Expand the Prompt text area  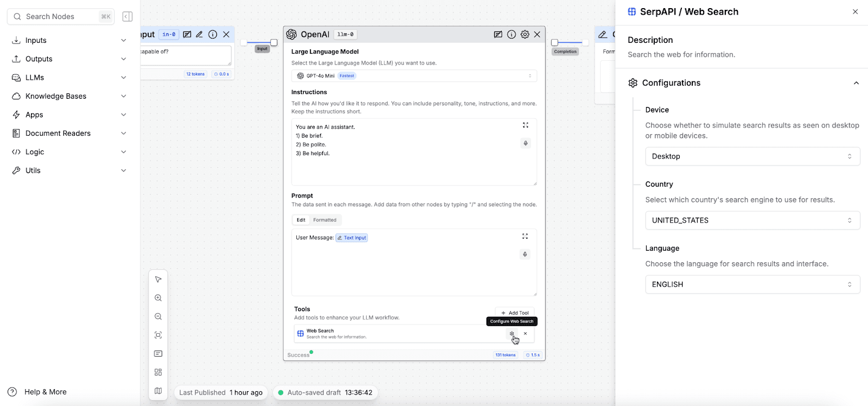click(x=525, y=236)
